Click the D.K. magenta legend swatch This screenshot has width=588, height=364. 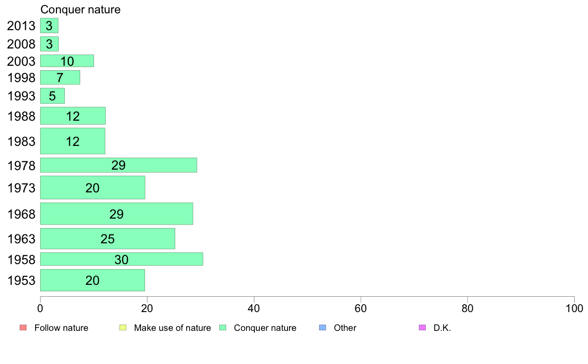tap(422, 327)
